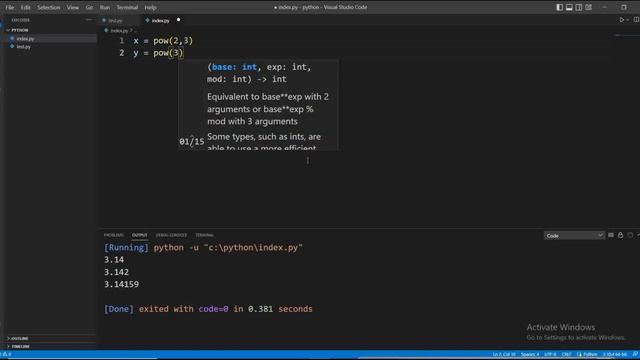This screenshot has height=360, width=640.
Task: Switch to the OUTPUT panel tab
Action: tap(140, 235)
